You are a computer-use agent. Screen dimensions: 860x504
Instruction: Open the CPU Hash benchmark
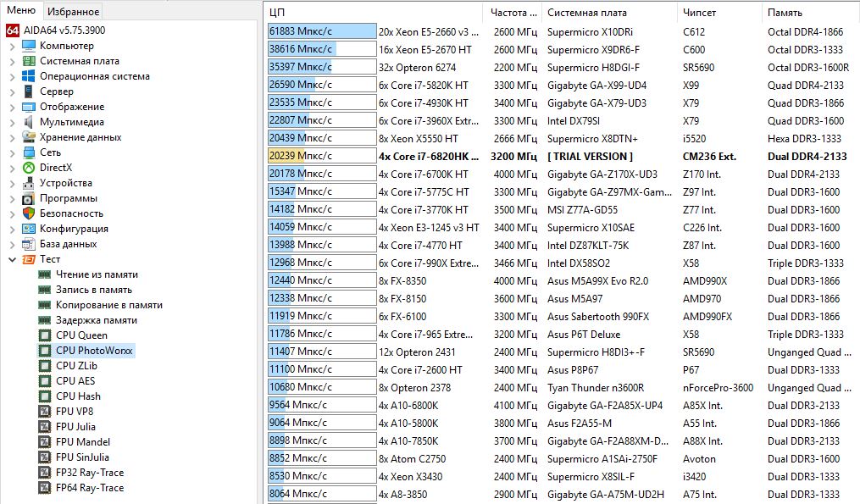pyautogui.click(x=78, y=396)
